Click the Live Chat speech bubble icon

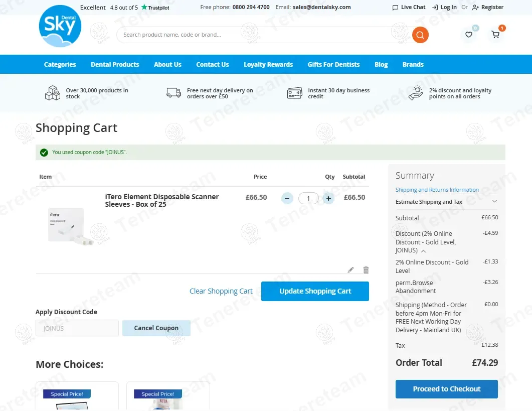395,8
